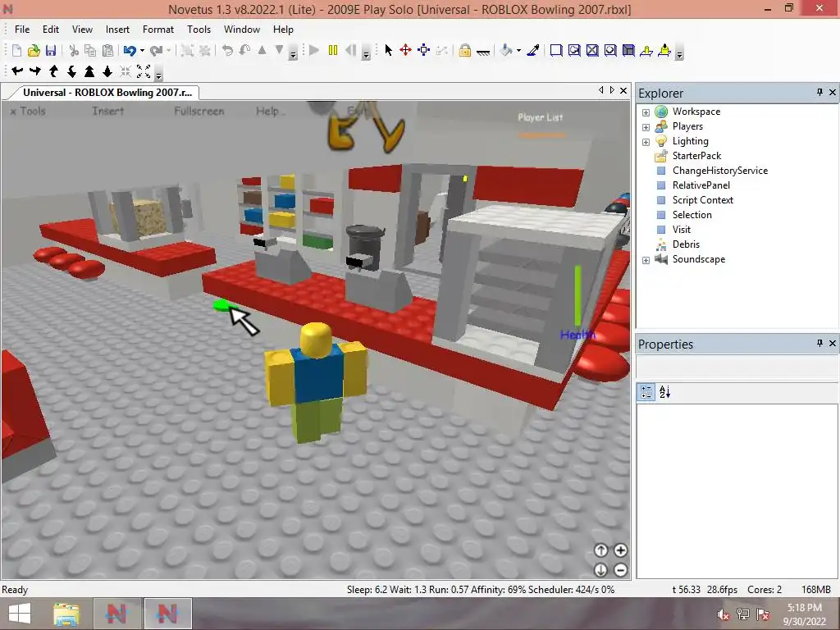Click the New file icon

click(x=16, y=51)
